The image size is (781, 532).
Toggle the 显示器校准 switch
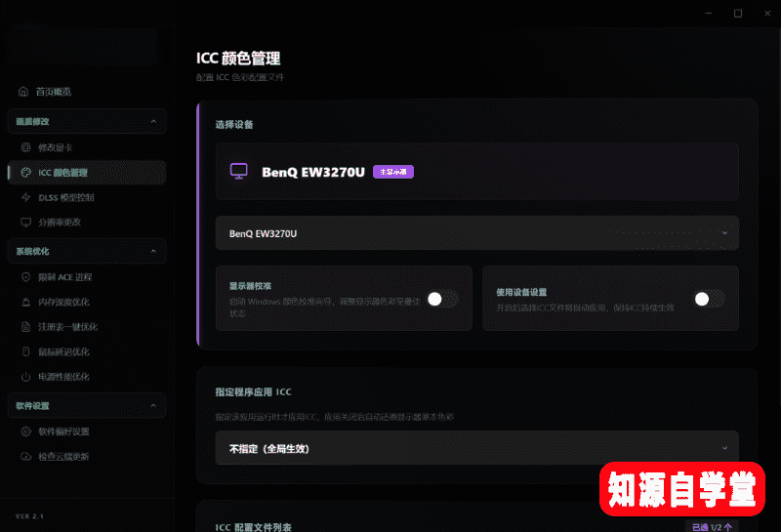coord(442,299)
